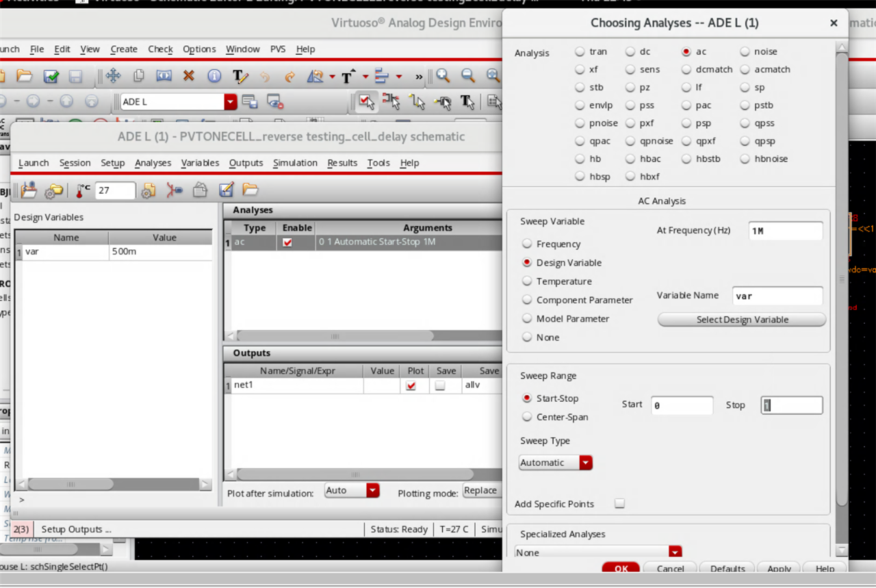Open the Plotting mode Replace dropdown
The width and height of the screenshot is (876, 588).
pyautogui.click(x=480, y=490)
